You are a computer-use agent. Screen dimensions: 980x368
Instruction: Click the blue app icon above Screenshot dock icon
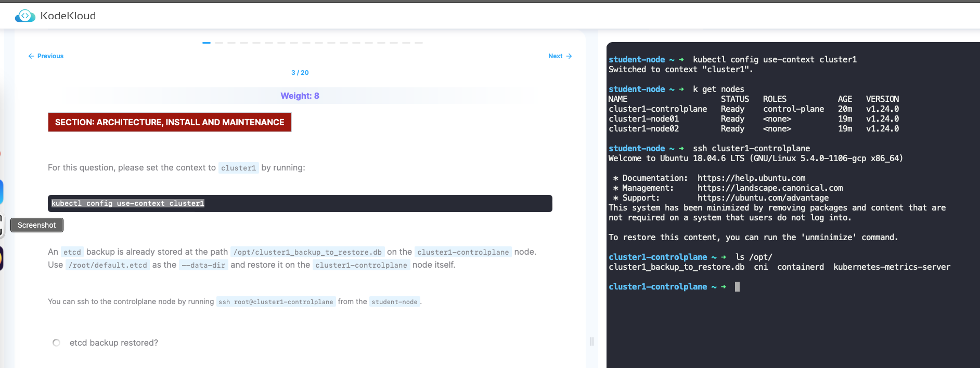coord(2,192)
